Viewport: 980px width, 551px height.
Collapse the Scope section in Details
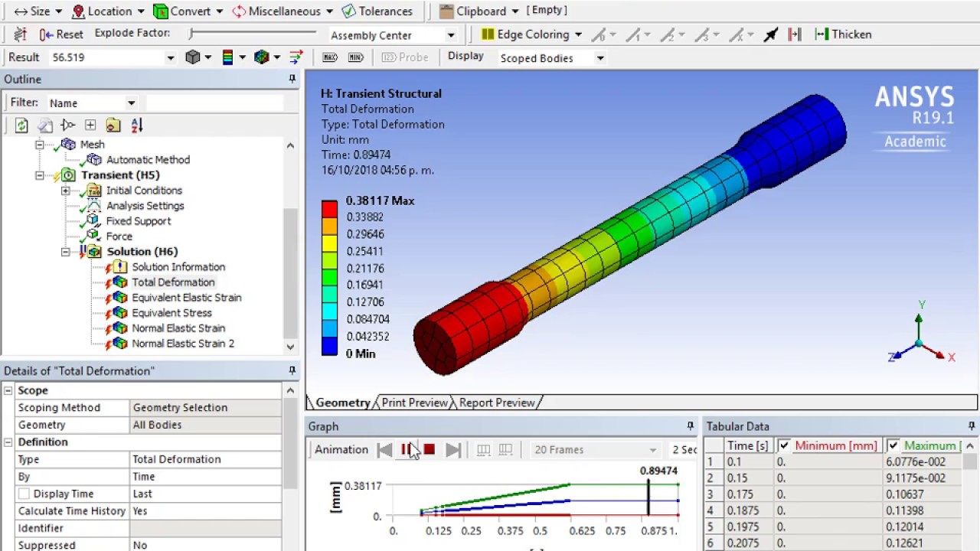pyautogui.click(x=8, y=390)
